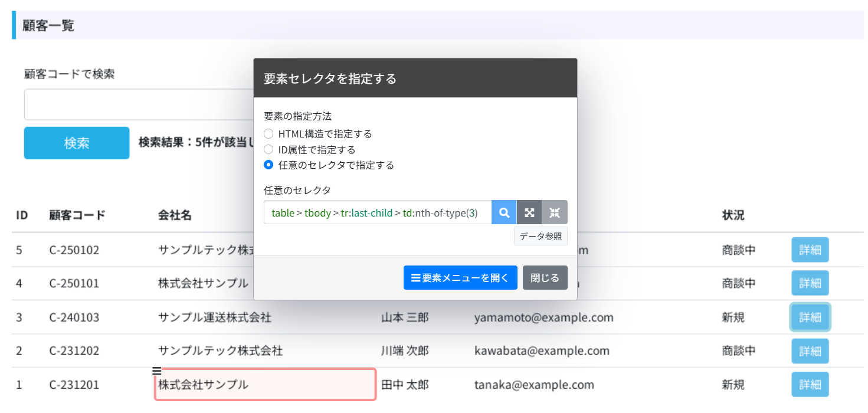Click hamburger icon above highlighted 株式会社サンプル cell
The height and width of the screenshot is (413, 868).
pos(156,371)
